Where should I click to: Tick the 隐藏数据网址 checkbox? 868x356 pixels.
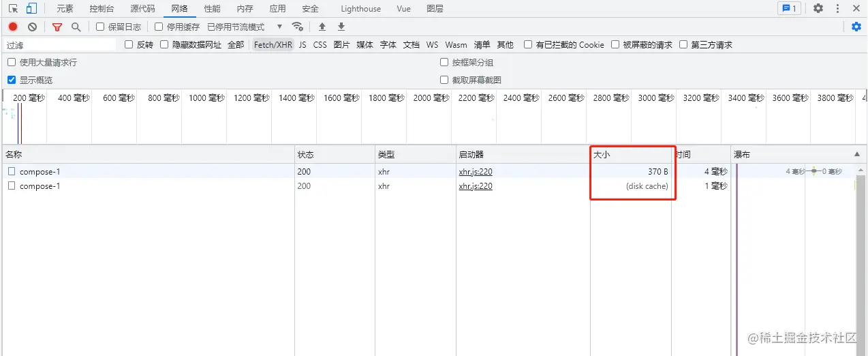point(164,45)
